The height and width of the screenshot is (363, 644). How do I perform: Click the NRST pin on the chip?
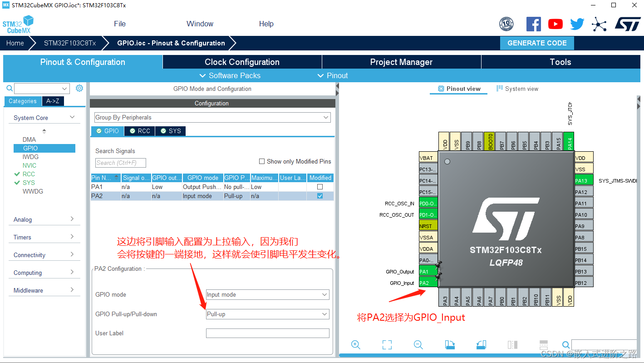tap(428, 226)
